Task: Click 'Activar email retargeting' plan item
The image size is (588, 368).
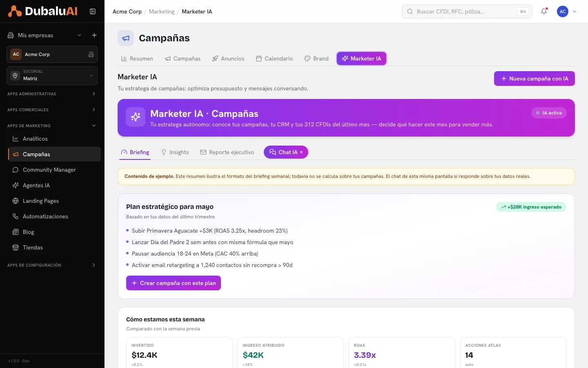Action: [212, 265]
